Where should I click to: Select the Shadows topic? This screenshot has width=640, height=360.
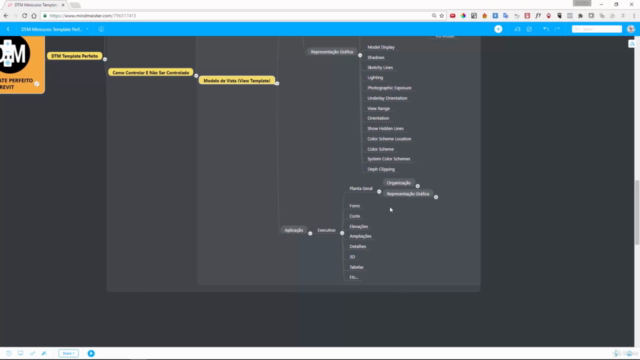pos(376,58)
